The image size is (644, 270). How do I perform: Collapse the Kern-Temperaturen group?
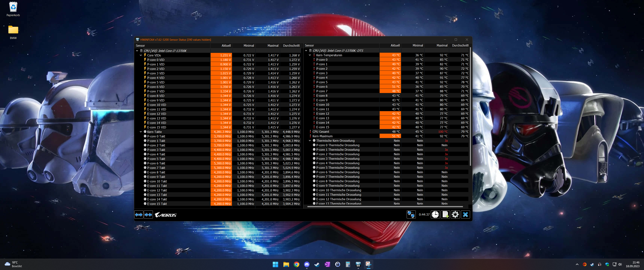[x=310, y=55]
